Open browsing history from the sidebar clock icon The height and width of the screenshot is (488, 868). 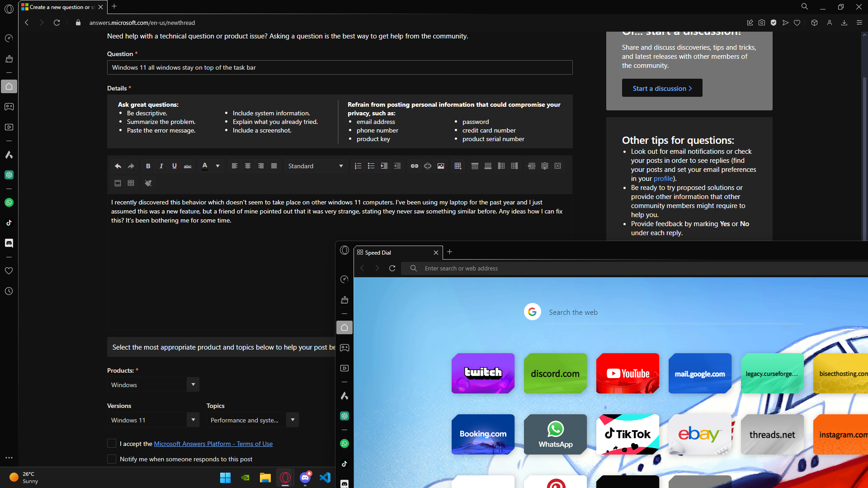[9, 291]
